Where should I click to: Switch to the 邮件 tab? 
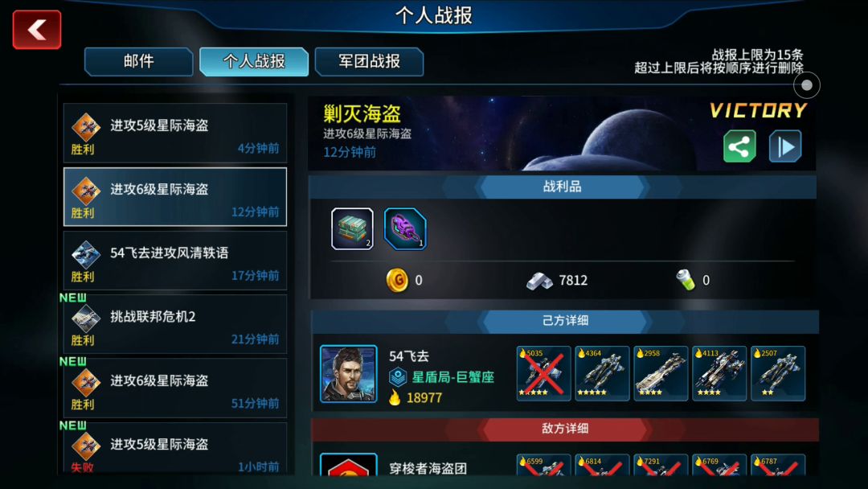click(x=138, y=61)
